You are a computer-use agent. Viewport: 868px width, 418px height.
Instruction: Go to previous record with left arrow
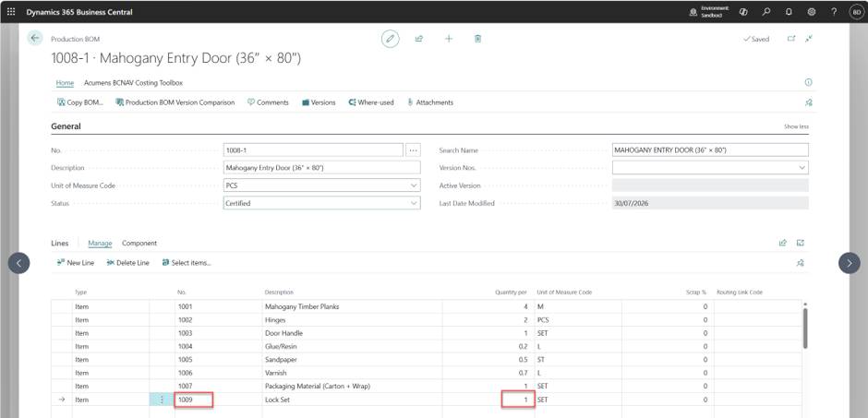(x=18, y=263)
